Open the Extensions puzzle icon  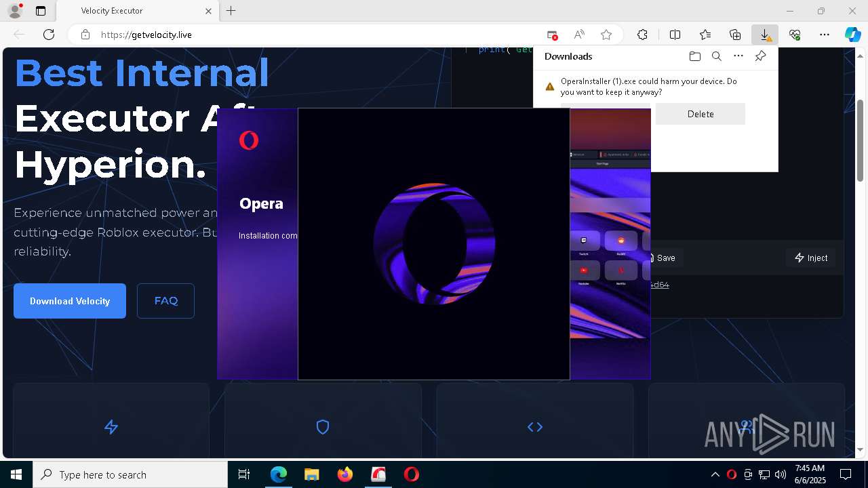coord(642,35)
